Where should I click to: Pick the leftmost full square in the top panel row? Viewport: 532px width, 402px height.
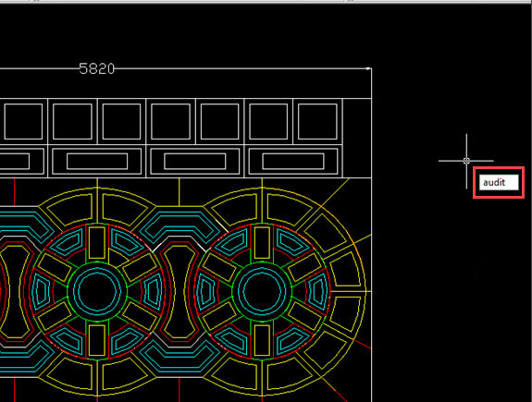click(23, 122)
